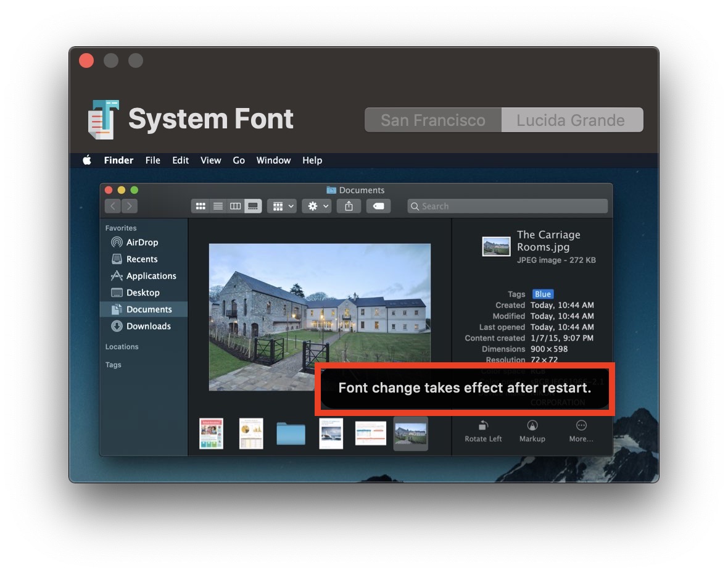Select the pie chart document thumbnail

tap(251, 433)
